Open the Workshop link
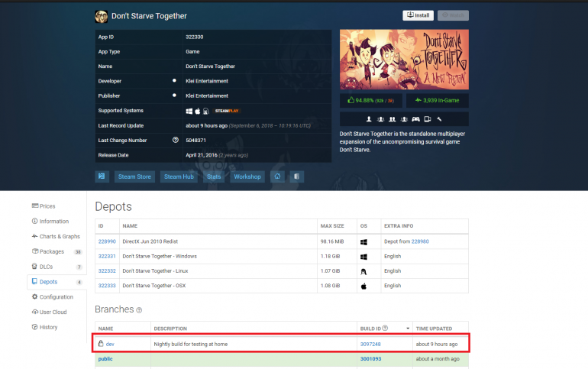This screenshot has height=369, width=588. click(247, 176)
